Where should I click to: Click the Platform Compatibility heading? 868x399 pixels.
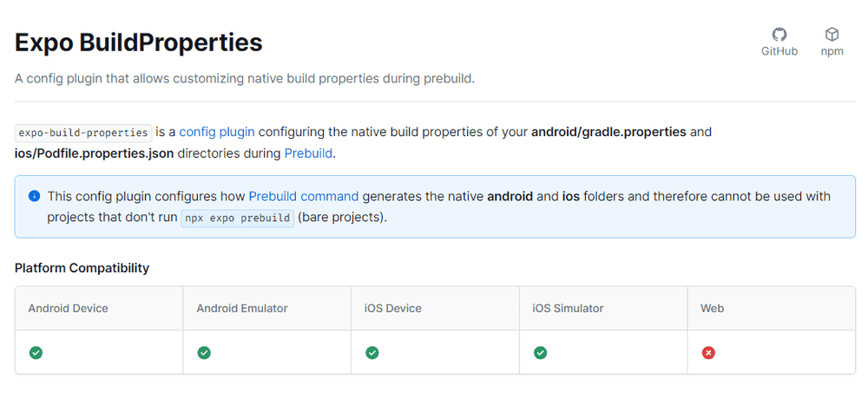[82, 268]
